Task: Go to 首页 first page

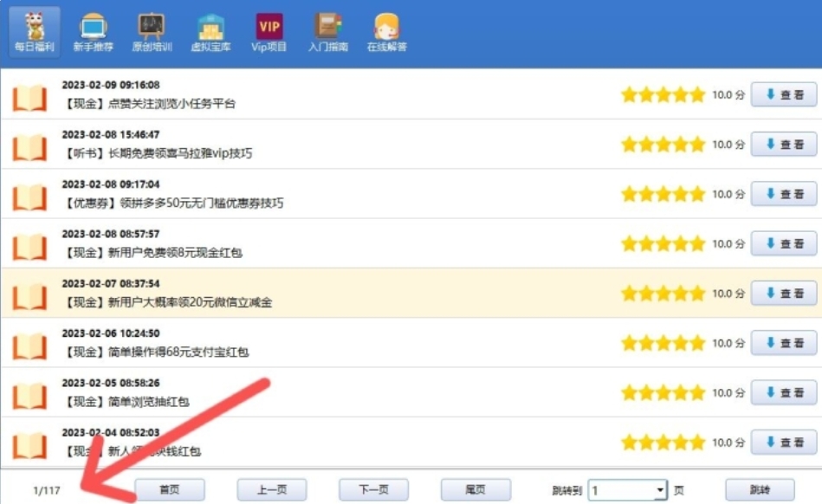Action: point(172,489)
